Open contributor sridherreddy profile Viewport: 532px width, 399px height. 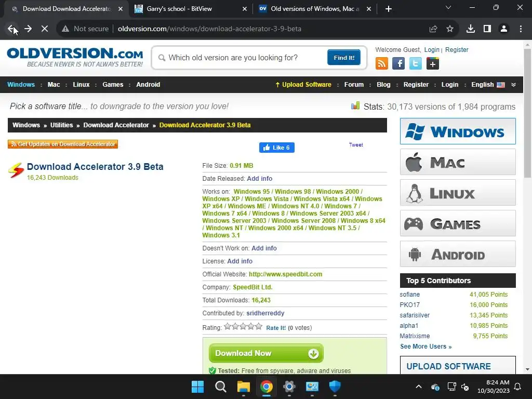(265, 313)
